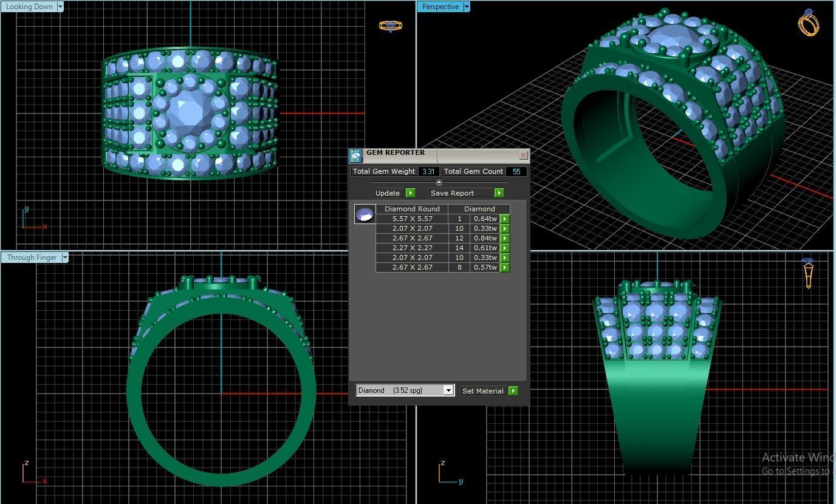Click the Set Material button
This screenshot has height=504, width=836.
(x=484, y=391)
